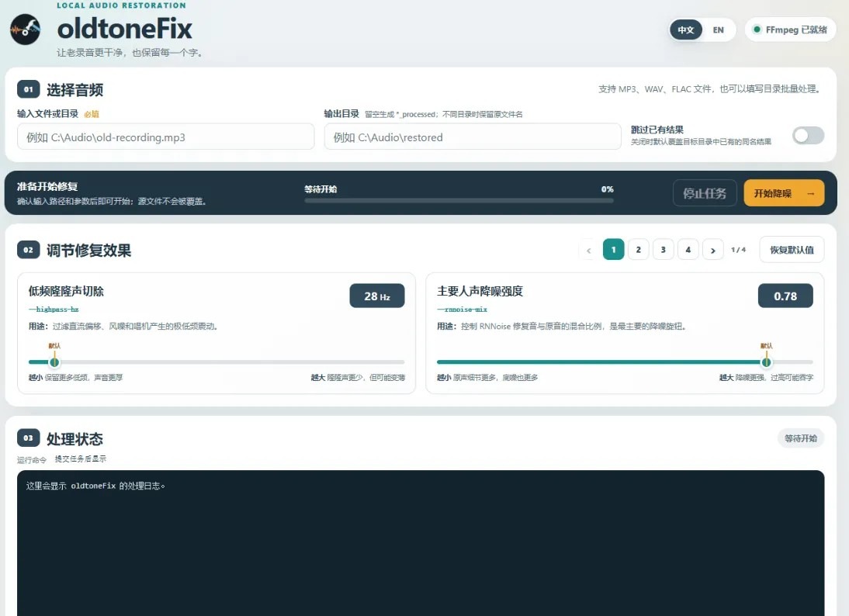Go to next parameter page arrow
The width and height of the screenshot is (849, 616).
[713, 250]
